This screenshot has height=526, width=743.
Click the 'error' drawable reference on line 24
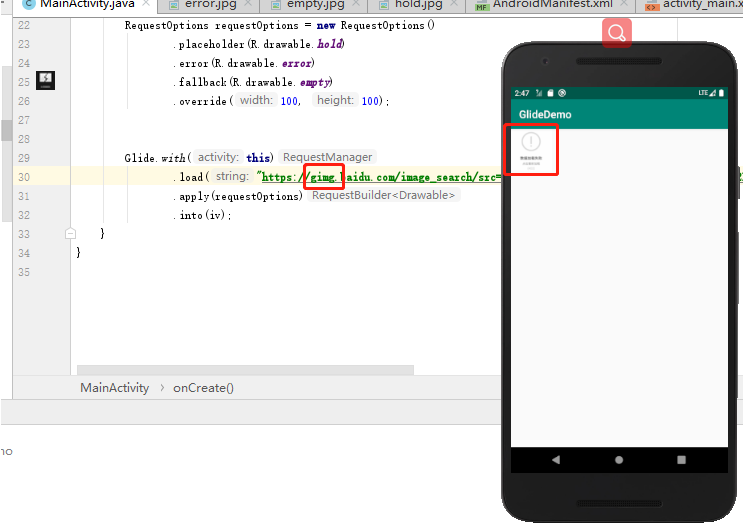click(x=297, y=63)
